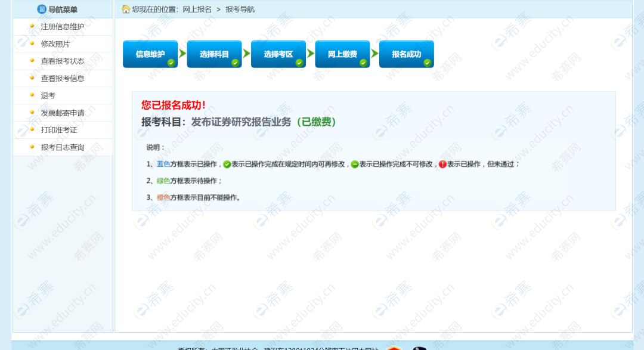
Task: Click the 信息维护 step button
Action: [x=150, y=54]
